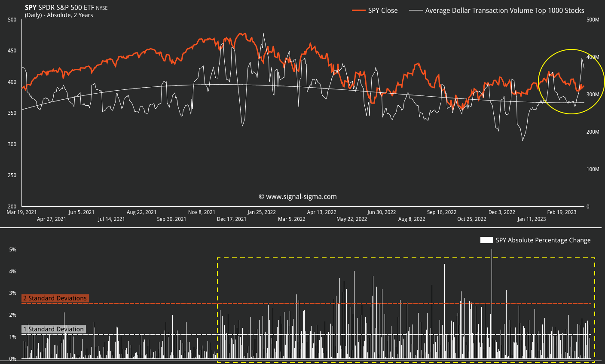Click the SPY ticker symbol in the title

tap(31, 8)
